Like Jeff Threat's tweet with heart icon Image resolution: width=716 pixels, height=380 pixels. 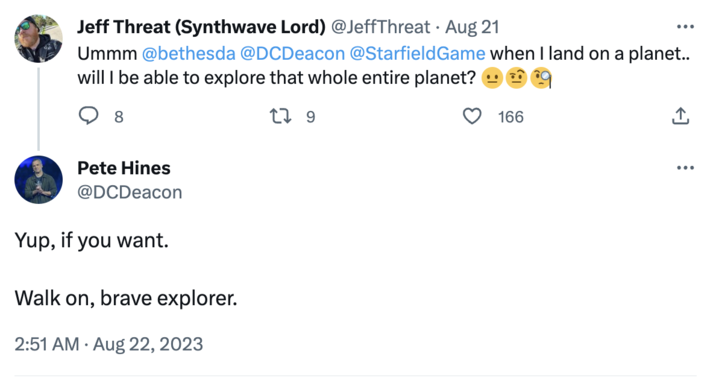pos(472,116)
